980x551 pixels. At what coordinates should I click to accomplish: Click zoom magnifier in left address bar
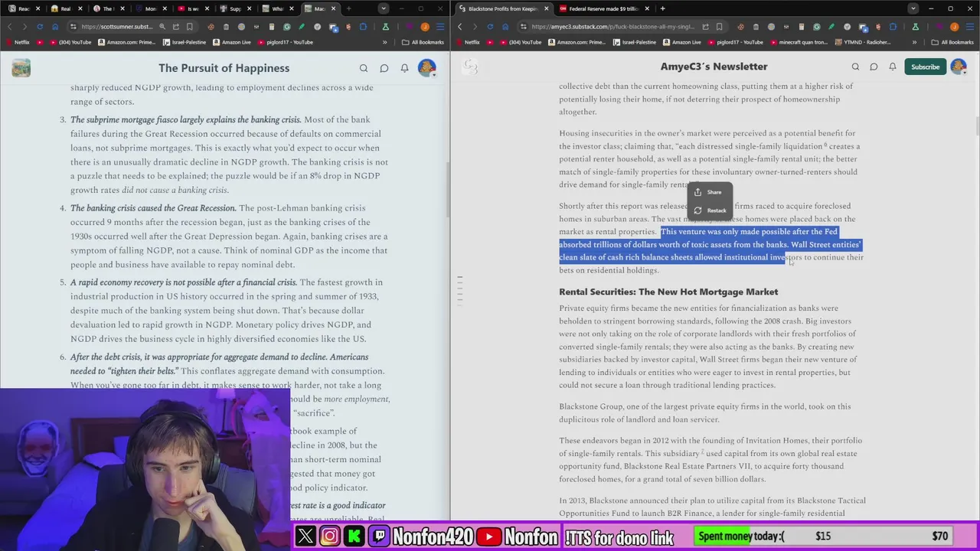(162, 27)
